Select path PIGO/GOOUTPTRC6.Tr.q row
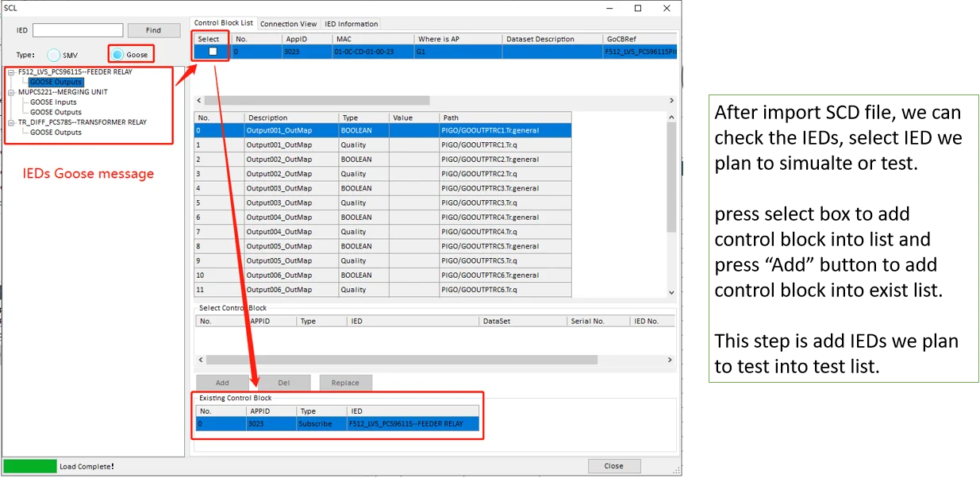 [382, 290]
